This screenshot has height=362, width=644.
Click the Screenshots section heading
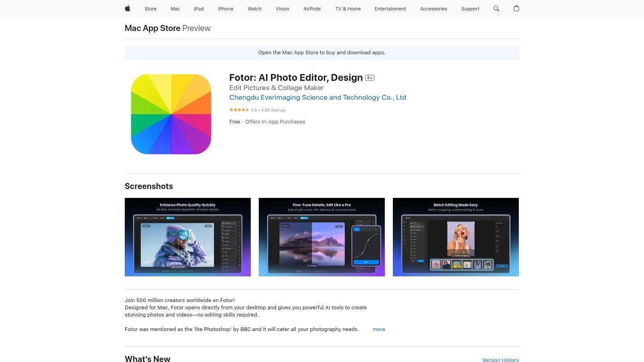149,186
